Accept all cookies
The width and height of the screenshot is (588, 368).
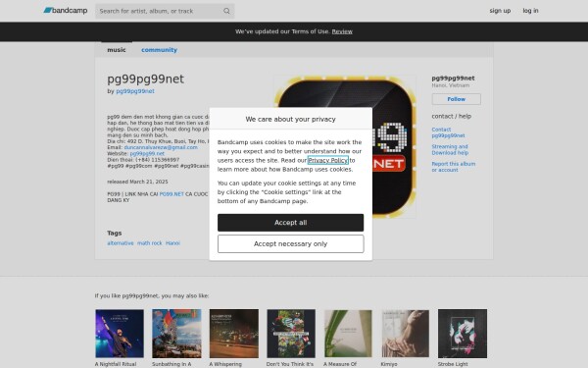pos(291,223)
